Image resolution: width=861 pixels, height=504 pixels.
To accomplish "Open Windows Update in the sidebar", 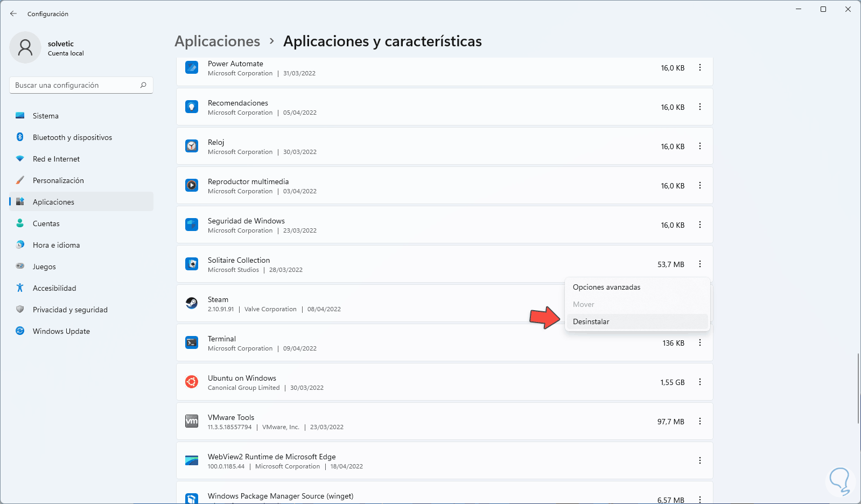I will pyautogui.click(x=81, y=331).
